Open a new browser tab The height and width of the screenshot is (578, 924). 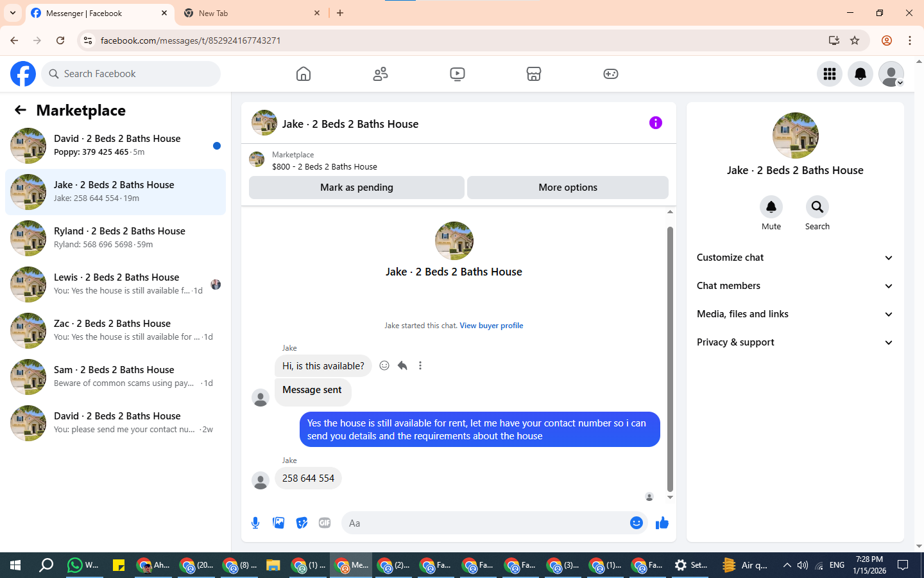click(x=340, y=13)
